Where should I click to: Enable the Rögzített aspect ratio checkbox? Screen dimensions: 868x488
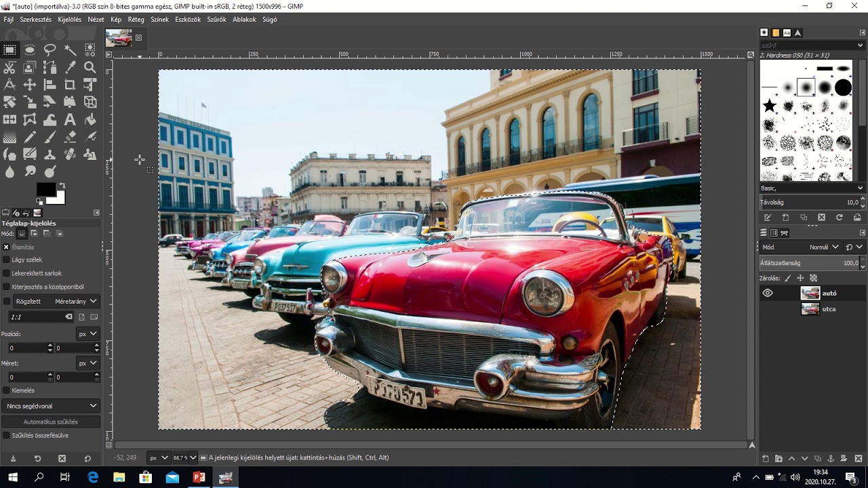click(x=7, y=301)
